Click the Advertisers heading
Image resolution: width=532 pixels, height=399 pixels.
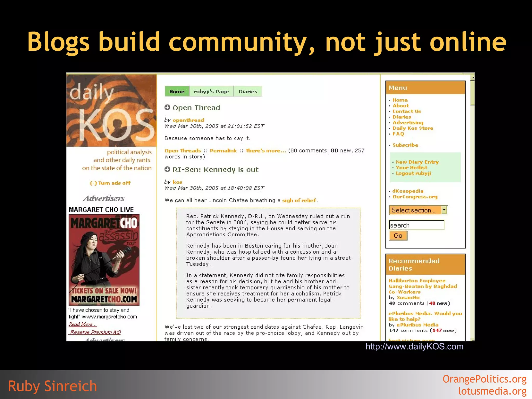tap(104, 198)
